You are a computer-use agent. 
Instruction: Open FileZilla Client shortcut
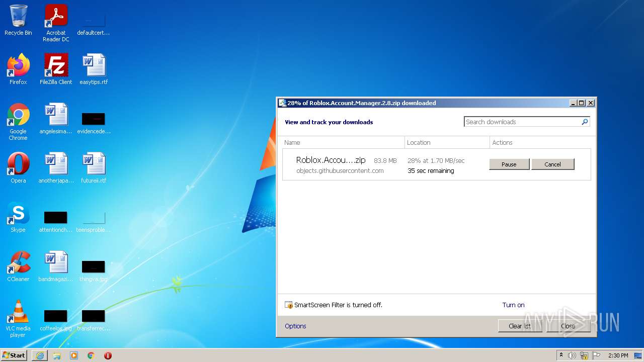pos(56,69)
